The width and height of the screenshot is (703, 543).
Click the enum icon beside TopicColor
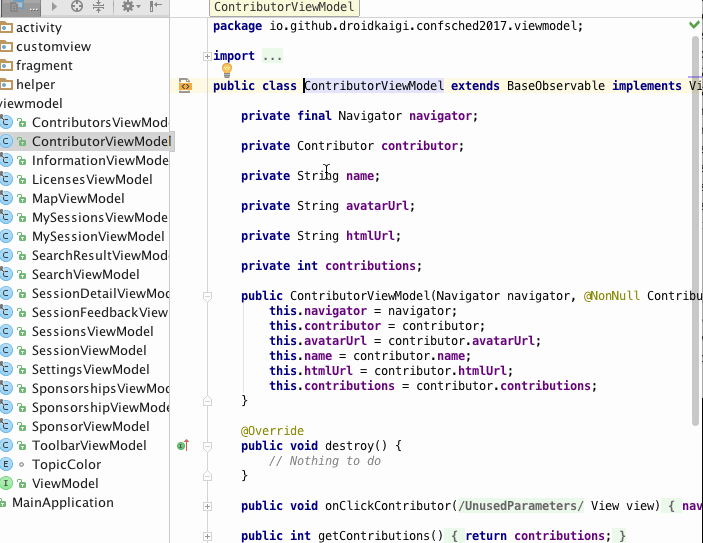[x=6, y=464]
